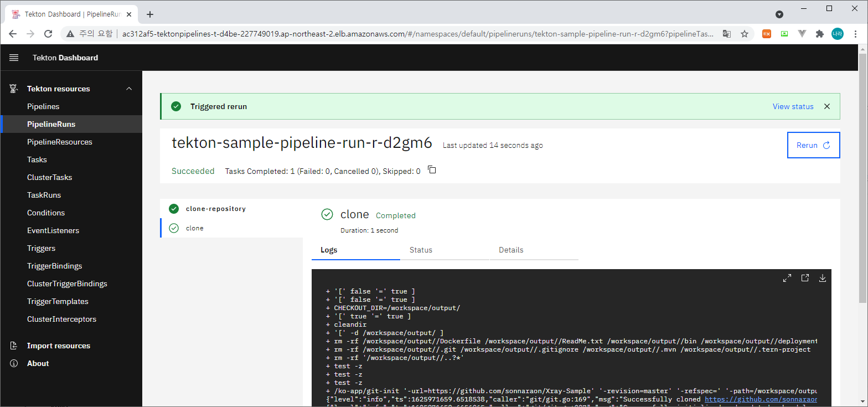The height and width of the screenshot is (407, 868).
Task: Click the Import resources document icon
Action: (14, 346)
